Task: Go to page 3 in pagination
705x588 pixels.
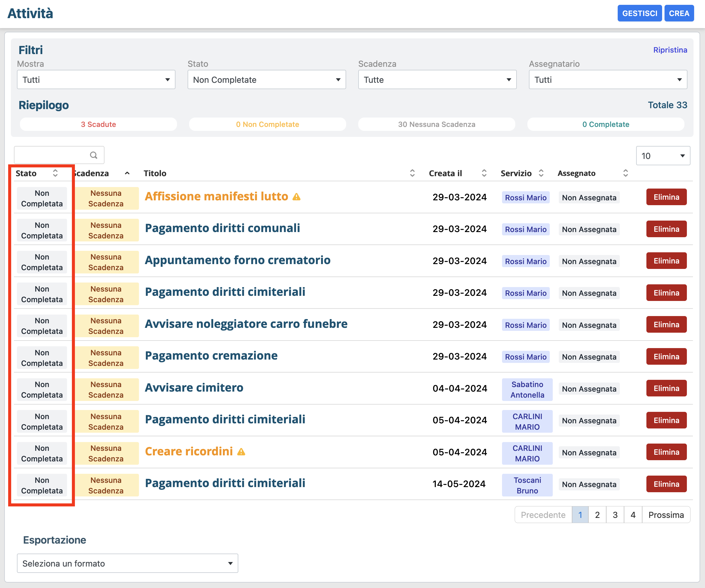Action: pyautogui.click(x=615, y=515)
